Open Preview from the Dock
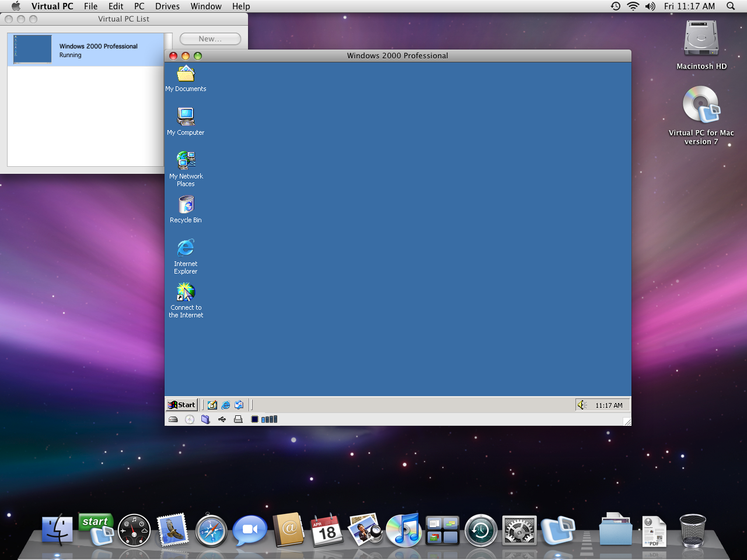The width and height of the screenshot is (747, 560). click(365, 530)
